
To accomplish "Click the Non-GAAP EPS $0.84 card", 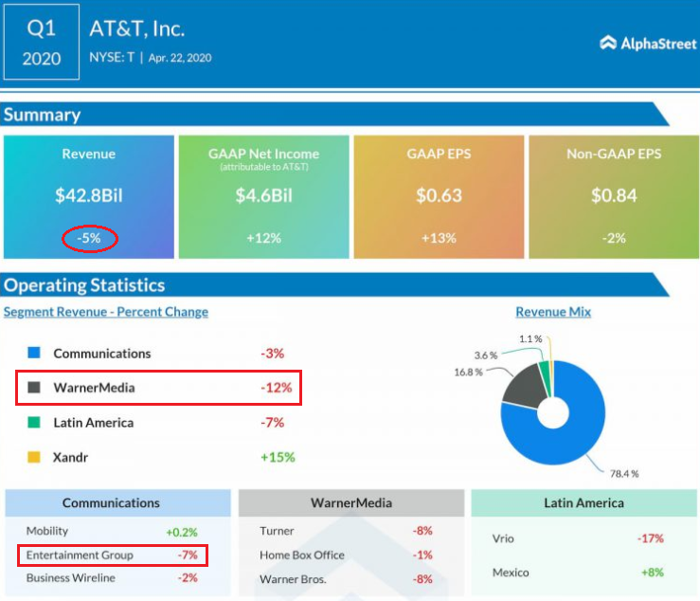I will [614, 197].
